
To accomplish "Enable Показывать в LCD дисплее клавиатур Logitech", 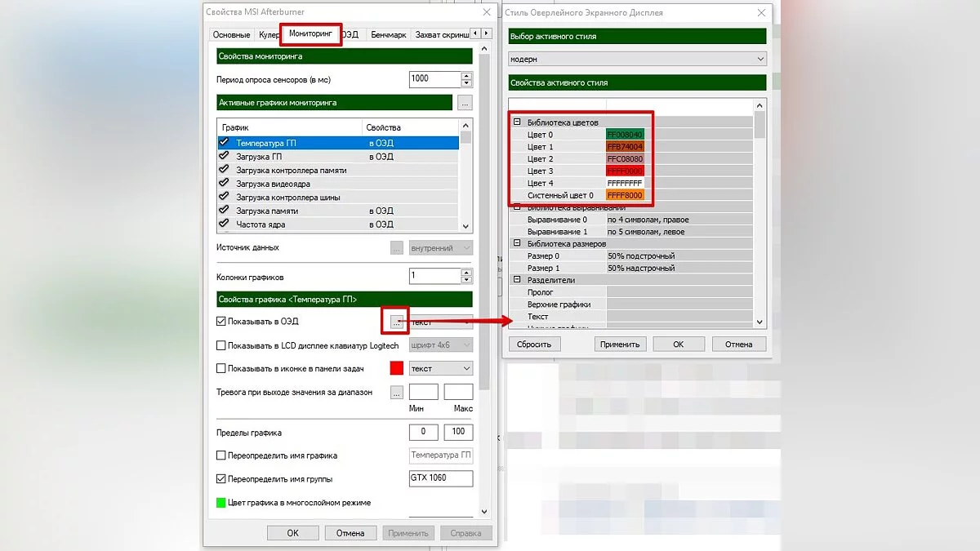I will tap(221, 345).
